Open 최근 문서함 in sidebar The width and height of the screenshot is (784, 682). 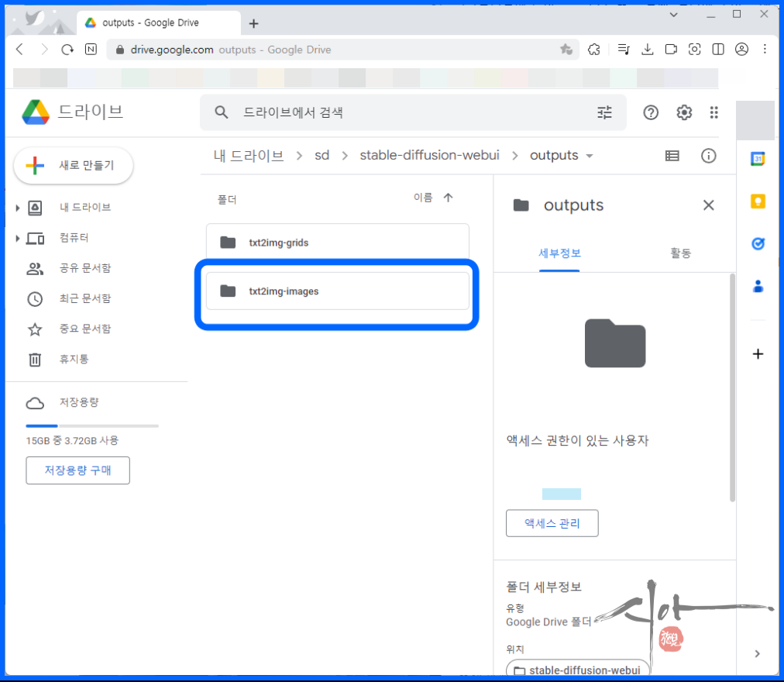tap(85, 298)
